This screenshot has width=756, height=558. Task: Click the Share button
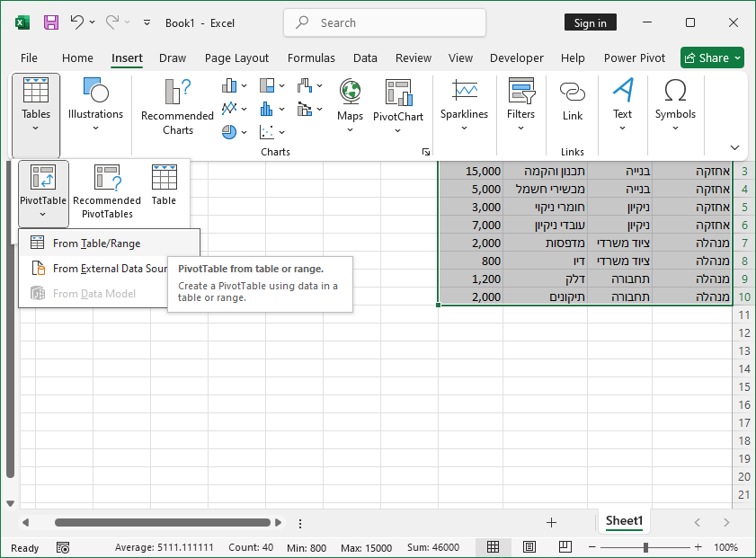712,58
